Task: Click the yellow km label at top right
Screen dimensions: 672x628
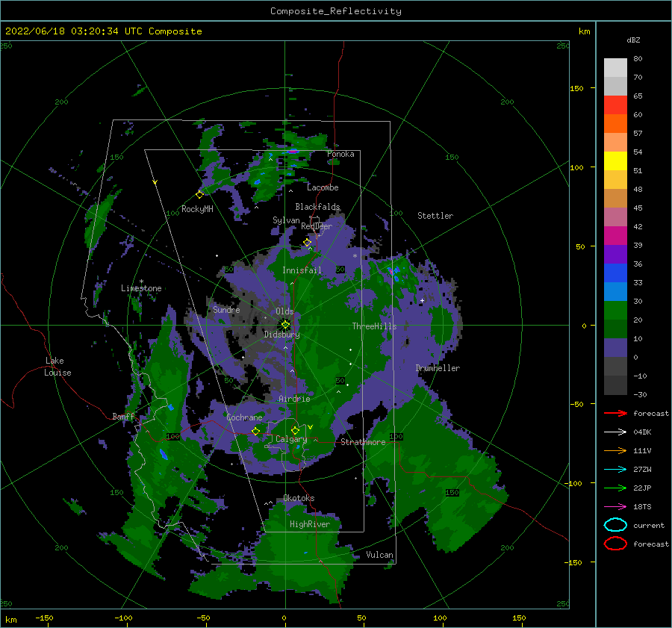Action: click(x=584, y=31)
